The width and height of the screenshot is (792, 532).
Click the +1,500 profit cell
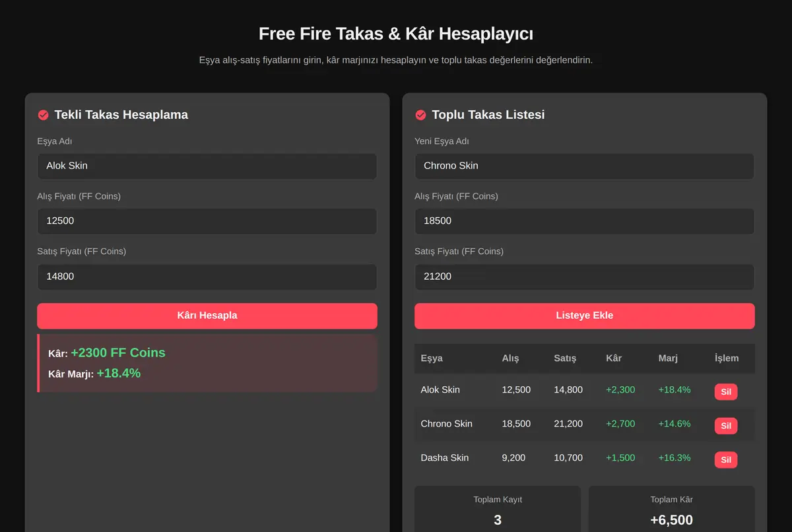[x=620, y=458]
